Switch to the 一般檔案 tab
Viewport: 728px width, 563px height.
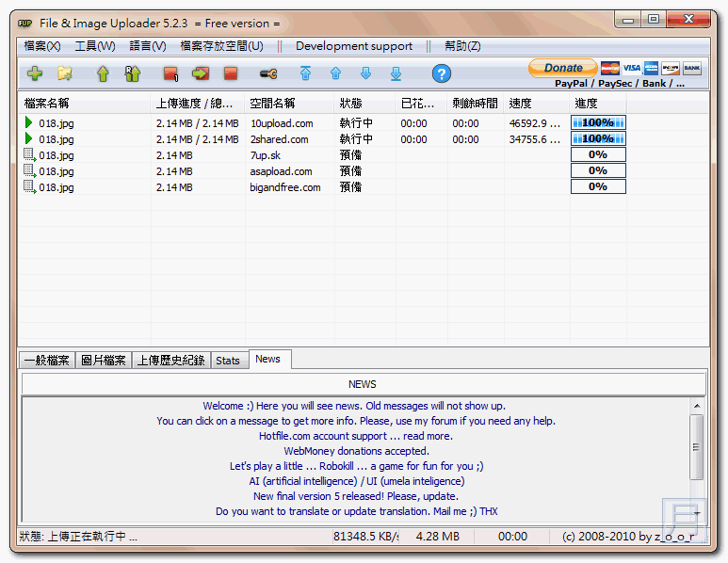coord(47,361)
